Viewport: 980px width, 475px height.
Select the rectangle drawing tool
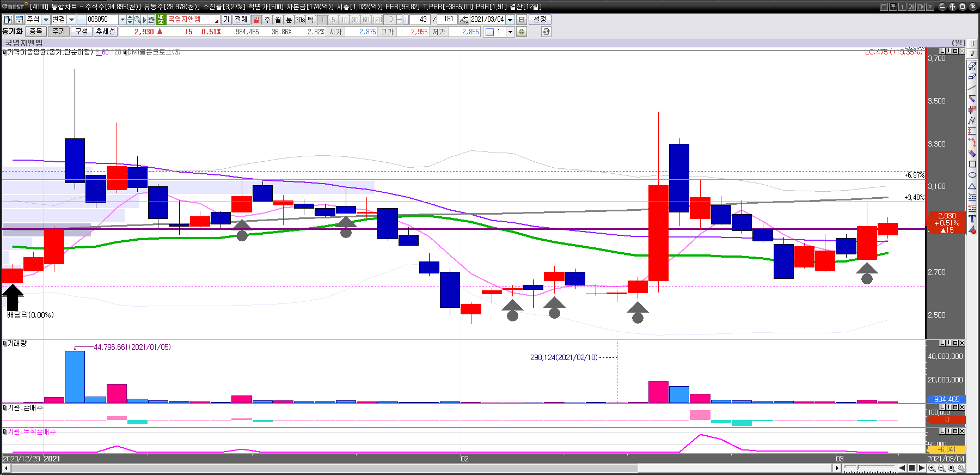pyautogui.click(x=972, y=164)
